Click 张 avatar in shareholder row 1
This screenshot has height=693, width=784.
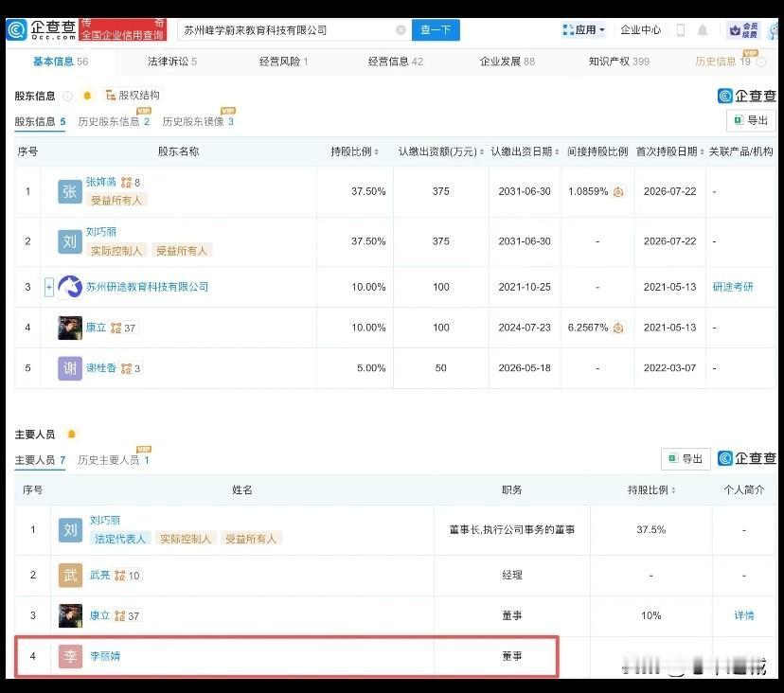(69, 191)
